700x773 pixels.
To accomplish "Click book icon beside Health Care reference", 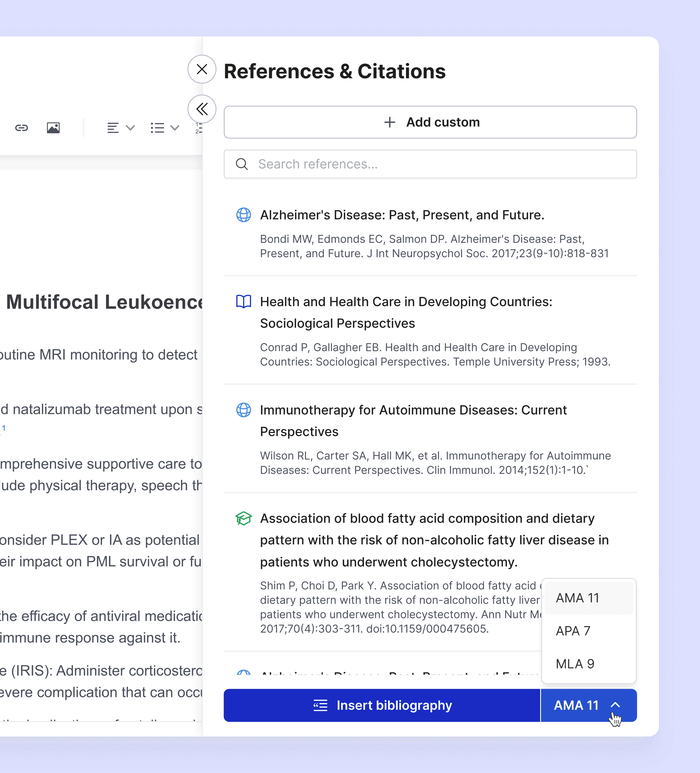I will 243,302.
